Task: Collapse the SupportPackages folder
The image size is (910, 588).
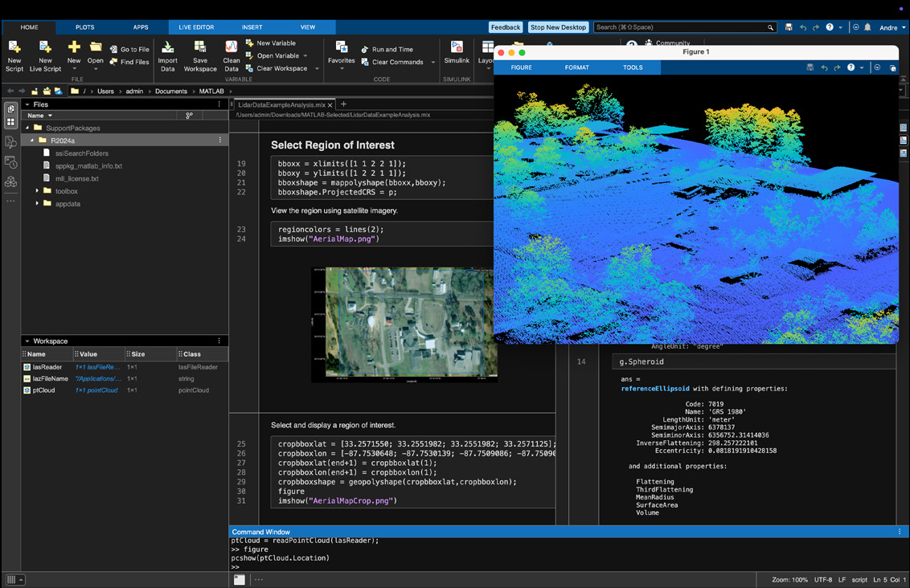Action: (x=27, y=128)
